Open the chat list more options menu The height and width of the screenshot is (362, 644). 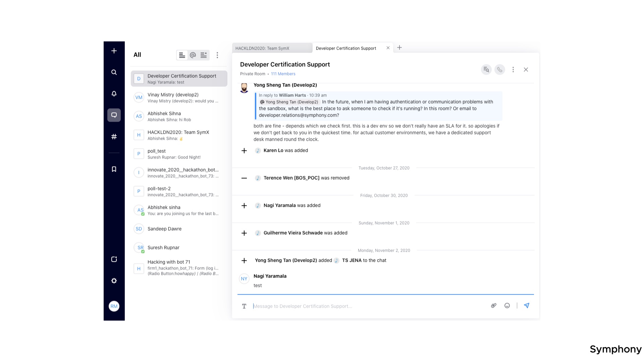click(x=217, y=55)
